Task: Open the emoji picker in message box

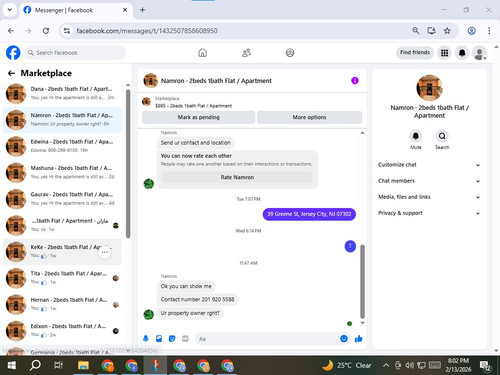Action: click(344, 339)
